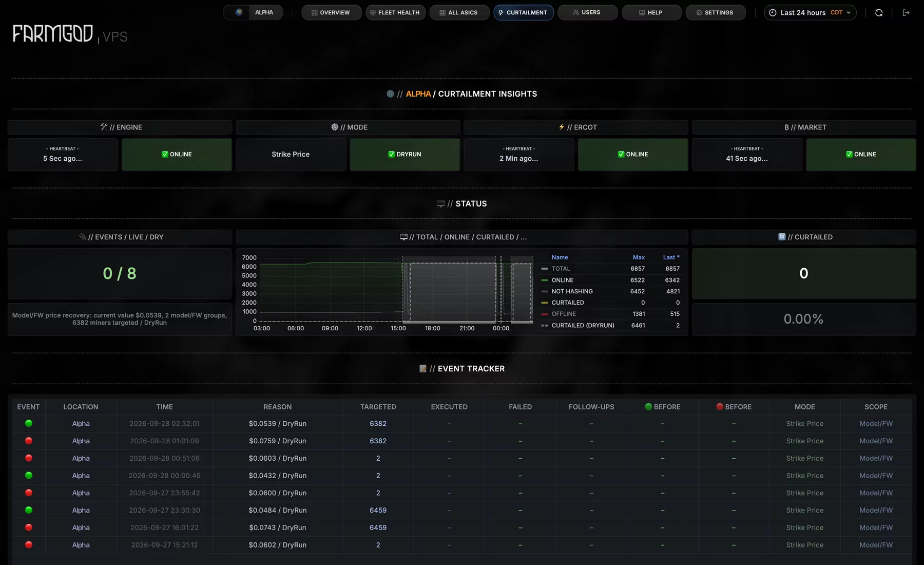Click the EVENTS / LIVE / DRY plug icon

[x=82, y=237]
